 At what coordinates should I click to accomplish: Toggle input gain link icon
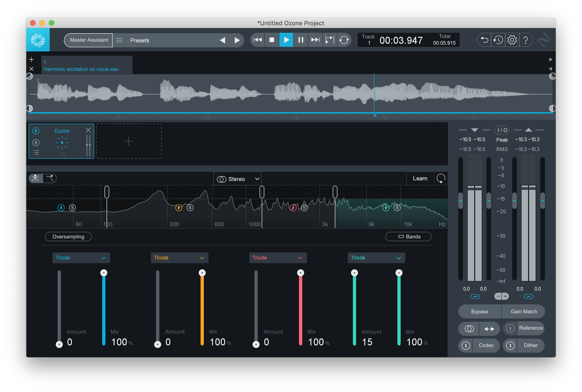(x=475, y=296)
